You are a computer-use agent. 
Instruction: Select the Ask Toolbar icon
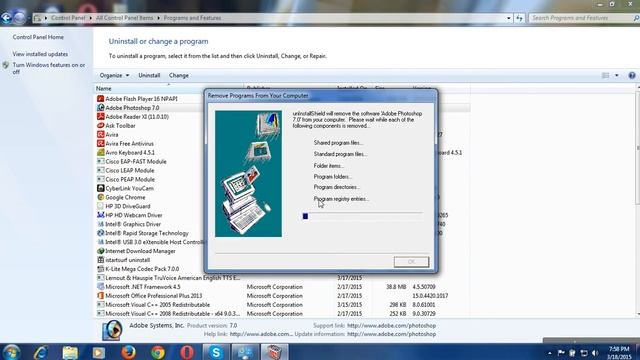click(x=100, y=126)
